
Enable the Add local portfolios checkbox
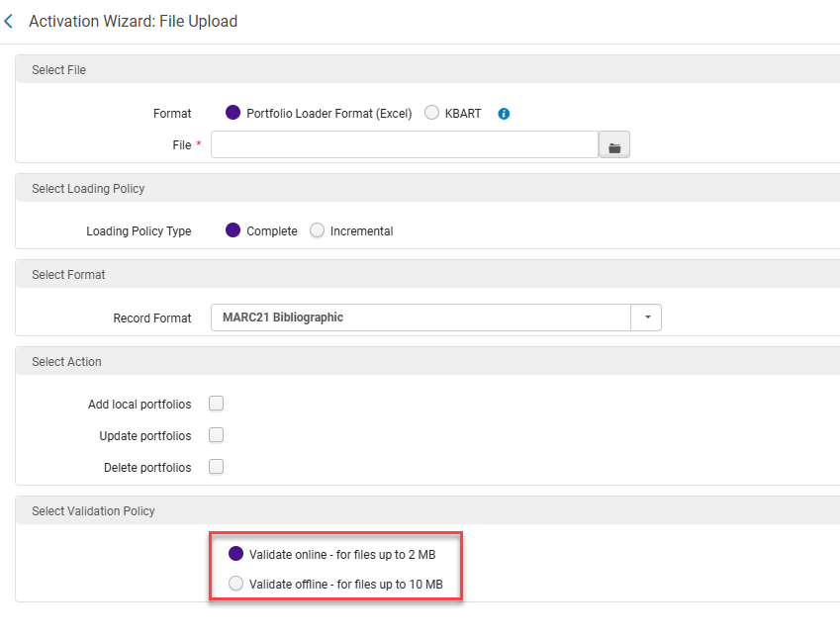(x=216, y=404)
